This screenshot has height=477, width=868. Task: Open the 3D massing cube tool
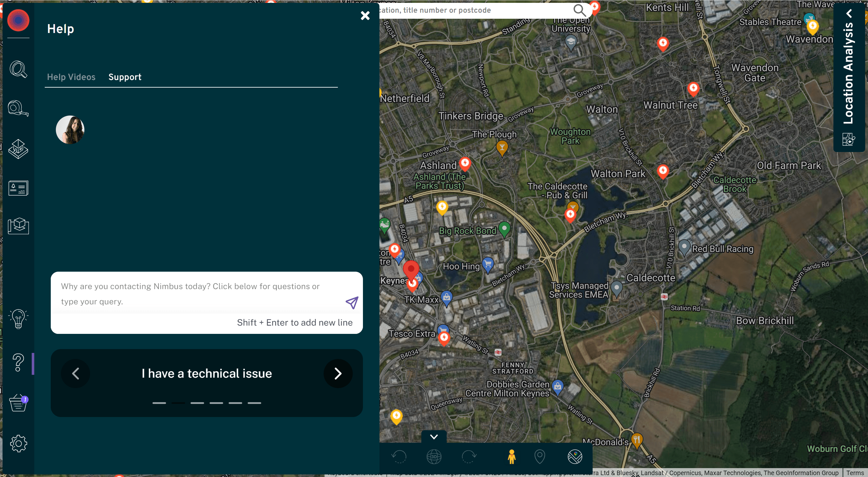[18, 227]
